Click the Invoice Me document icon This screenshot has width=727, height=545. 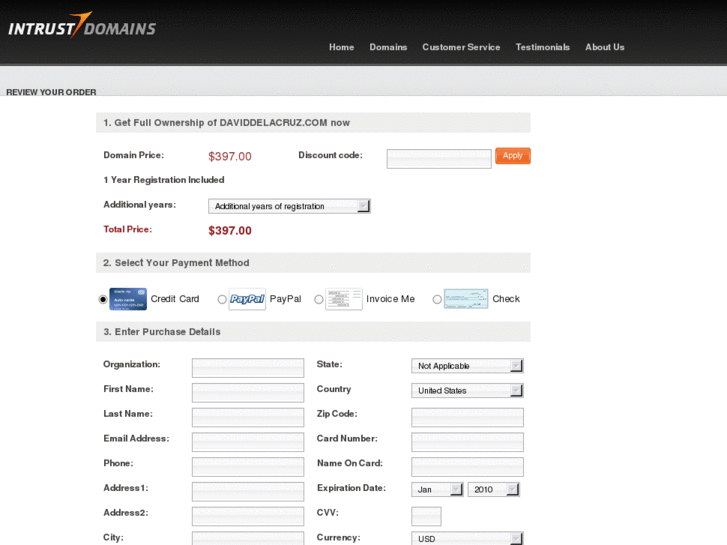(344, 299)
